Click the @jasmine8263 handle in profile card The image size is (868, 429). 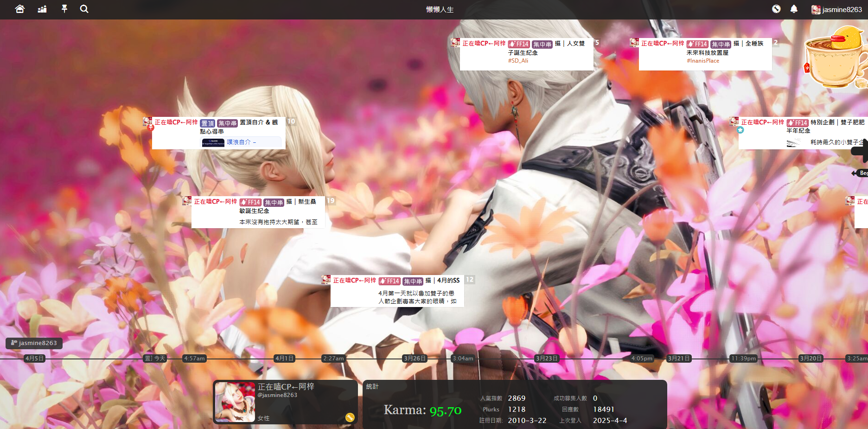coord(277,395)
